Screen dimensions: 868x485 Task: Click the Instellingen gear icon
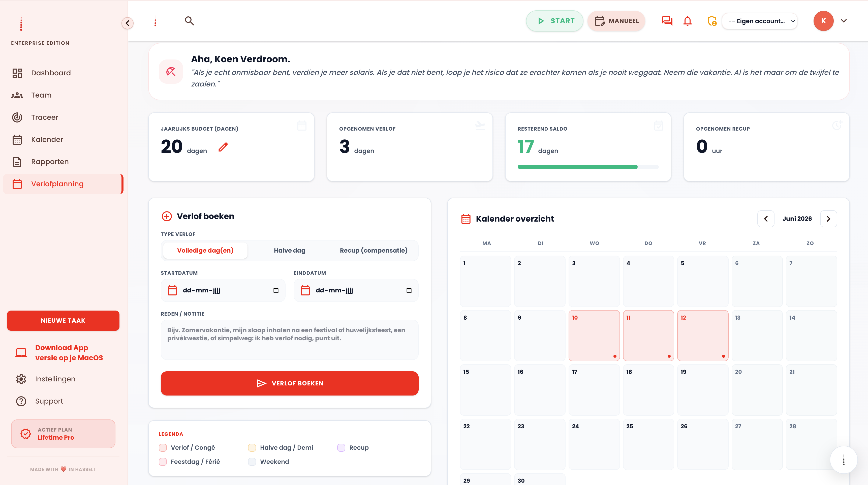pyautogui.click(x=21, y=379)
